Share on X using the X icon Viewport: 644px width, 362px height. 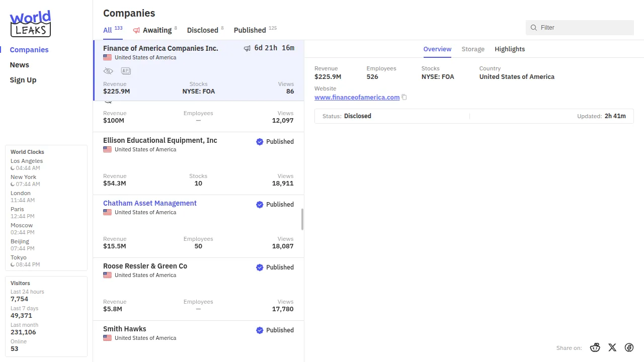pos(612,347)
